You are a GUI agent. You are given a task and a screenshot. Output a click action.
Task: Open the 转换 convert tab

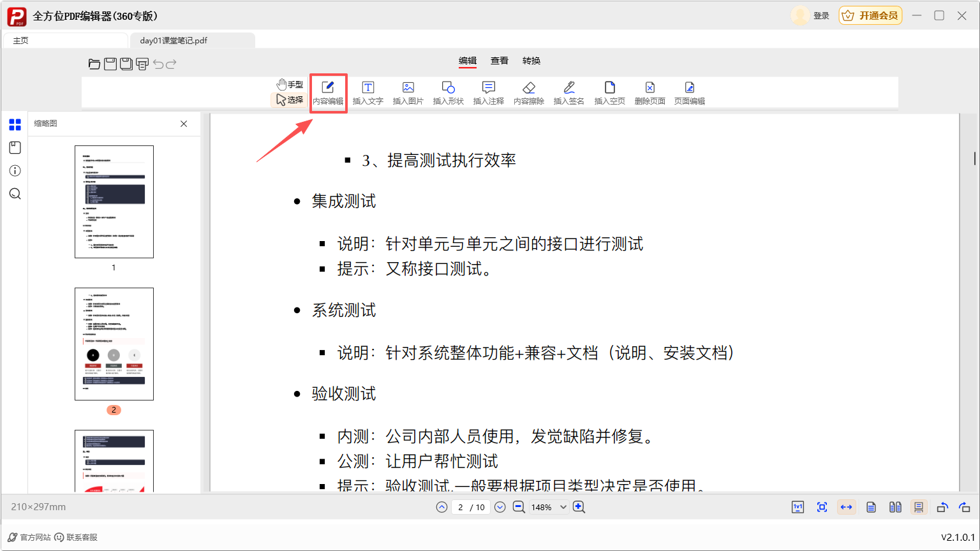[531, 61]
